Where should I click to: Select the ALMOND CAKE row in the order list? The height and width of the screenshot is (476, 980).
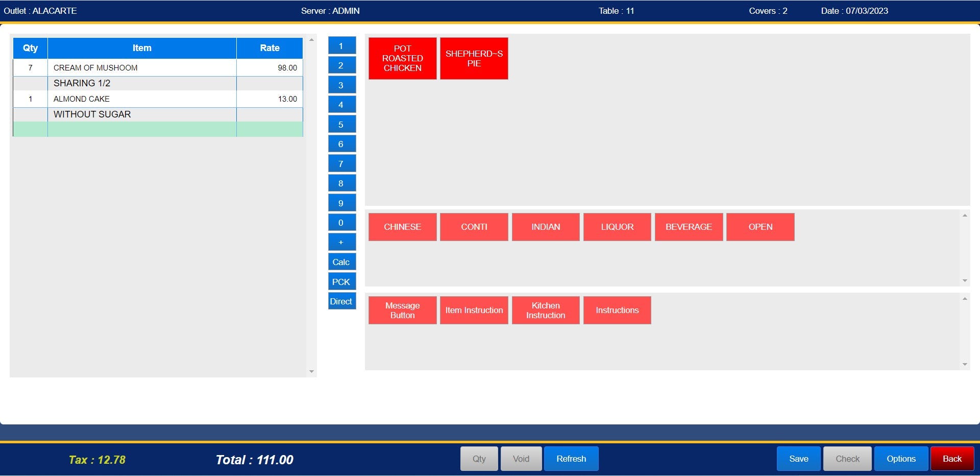point(142,99)
